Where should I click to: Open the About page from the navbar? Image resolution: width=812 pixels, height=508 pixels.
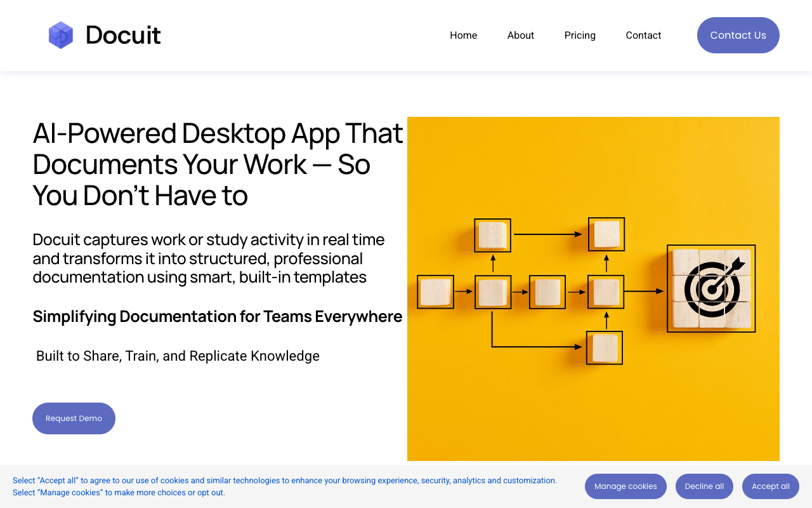point(520,35)
